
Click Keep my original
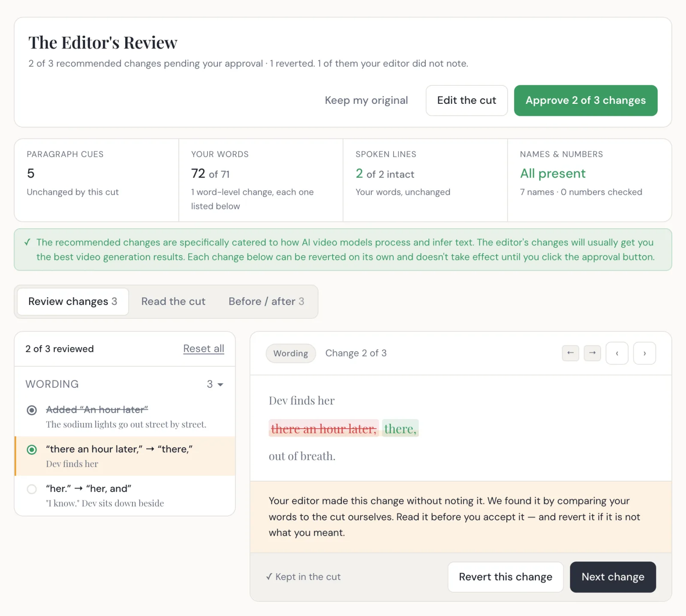coord(366,100)
